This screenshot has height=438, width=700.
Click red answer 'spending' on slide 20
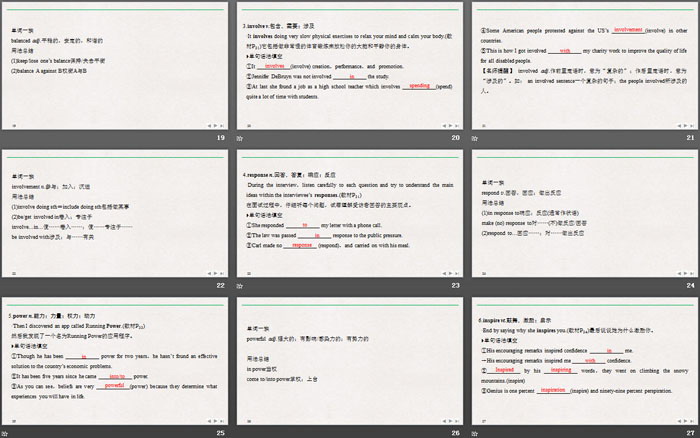pos(419,85)
